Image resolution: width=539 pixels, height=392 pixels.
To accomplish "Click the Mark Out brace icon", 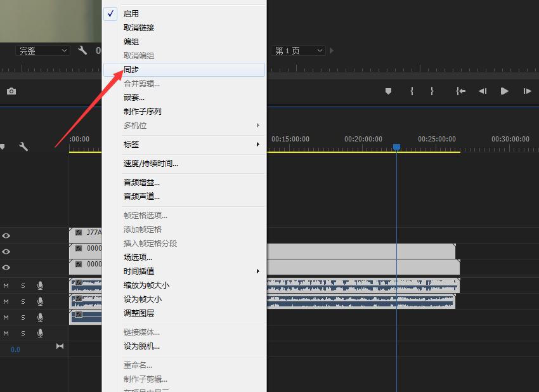I will [x=432, y=91].
